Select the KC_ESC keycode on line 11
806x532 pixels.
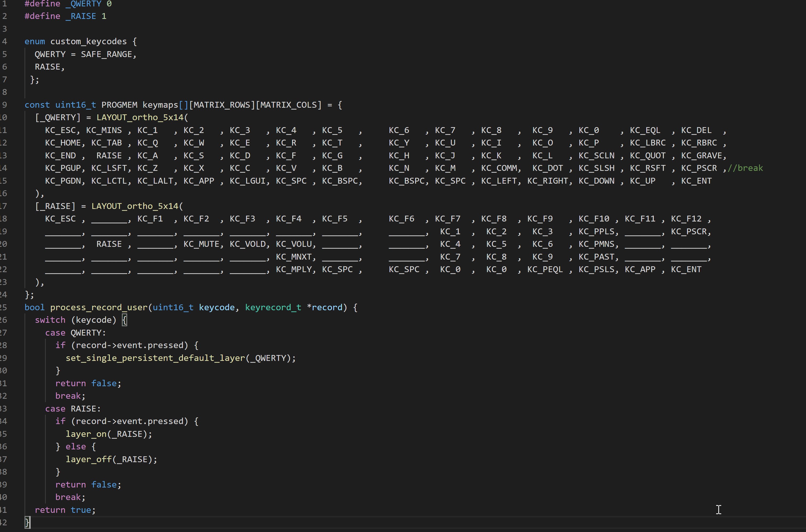pos(61,130)
